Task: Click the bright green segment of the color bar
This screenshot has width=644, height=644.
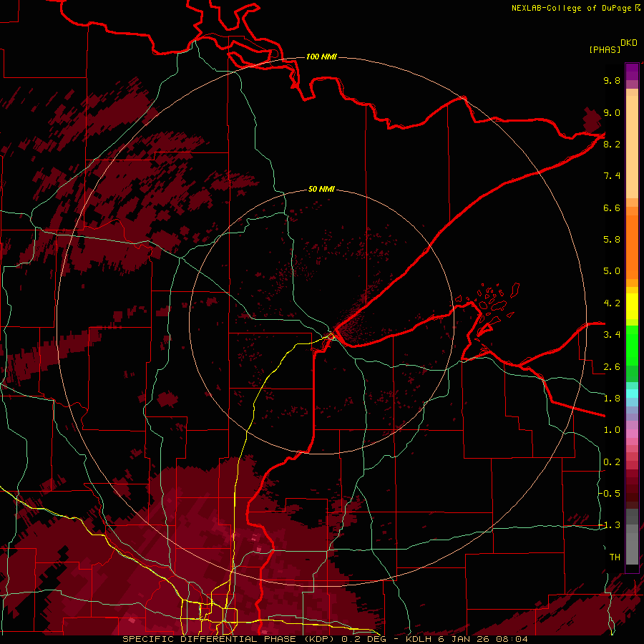Action: coord(632,345)
